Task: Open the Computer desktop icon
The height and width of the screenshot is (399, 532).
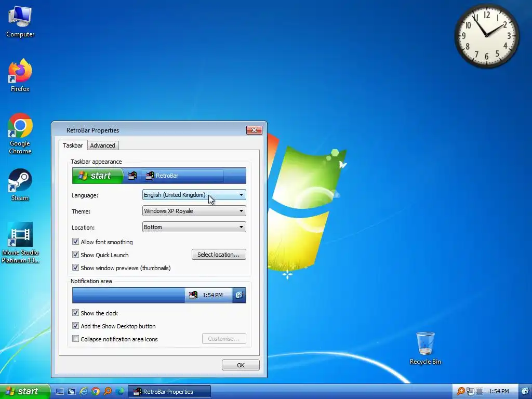Action: 20,22
